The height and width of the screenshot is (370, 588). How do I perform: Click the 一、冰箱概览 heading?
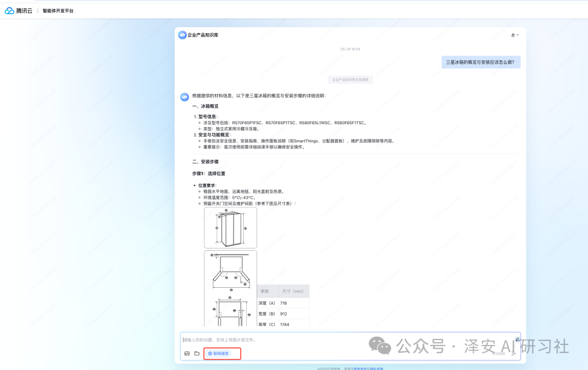pos(205,106)
